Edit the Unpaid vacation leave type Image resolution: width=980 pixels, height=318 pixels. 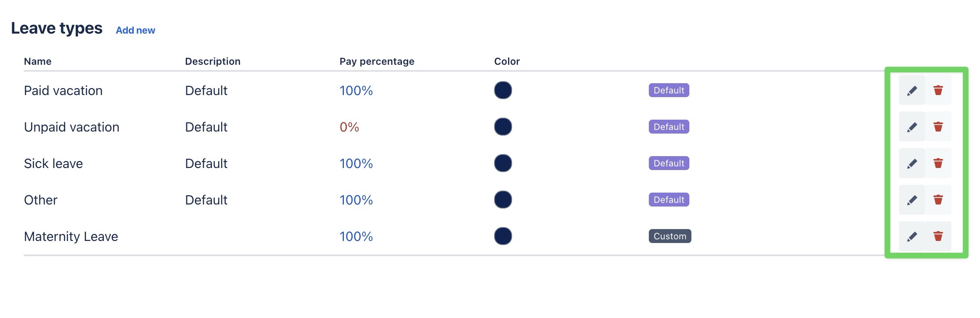[912, 127]
